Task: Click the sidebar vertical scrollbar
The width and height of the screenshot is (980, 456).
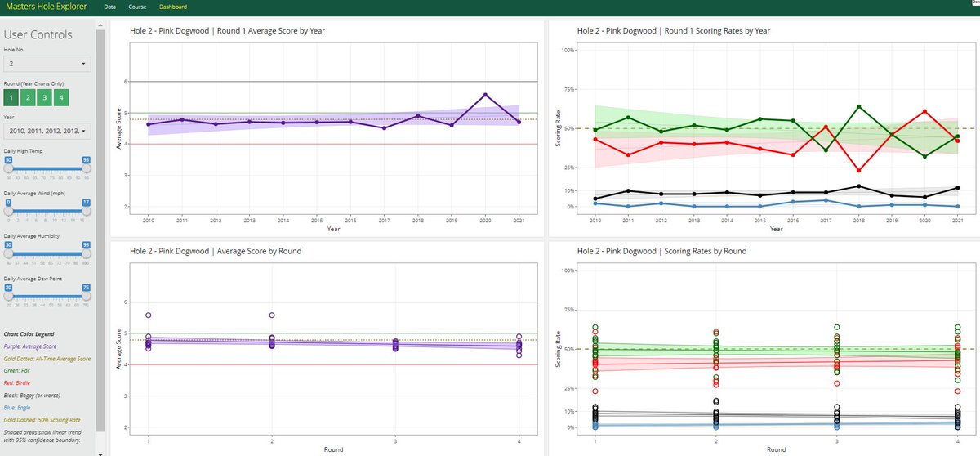Action: click(100, 229)
